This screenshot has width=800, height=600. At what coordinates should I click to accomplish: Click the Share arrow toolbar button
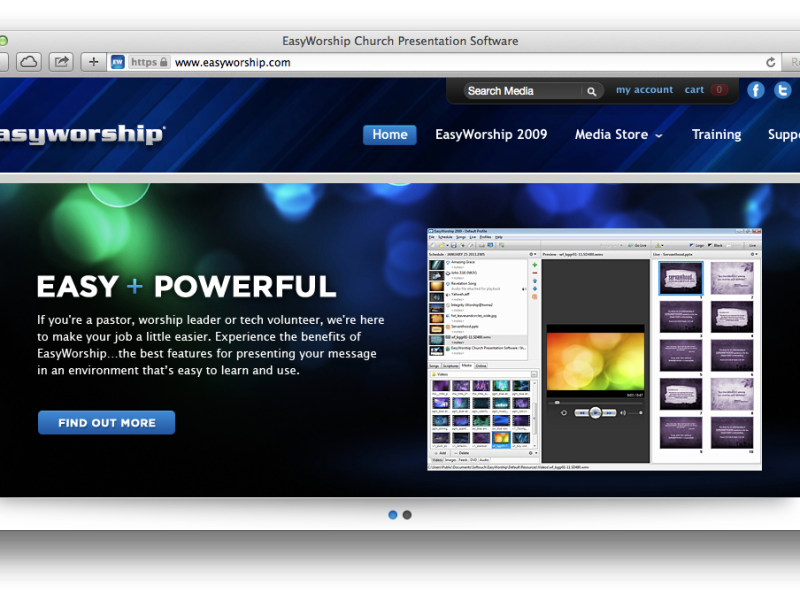61,62
